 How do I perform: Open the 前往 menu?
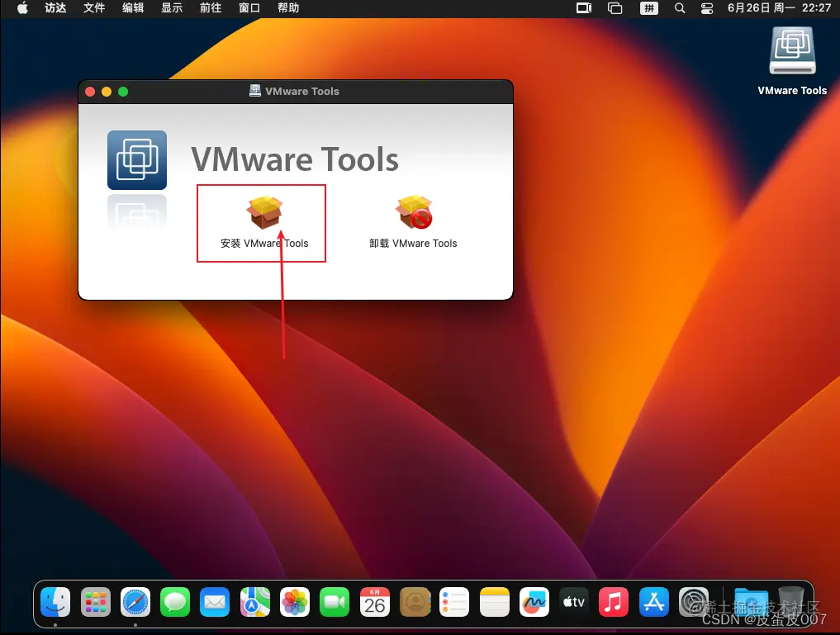click(211, 7)
